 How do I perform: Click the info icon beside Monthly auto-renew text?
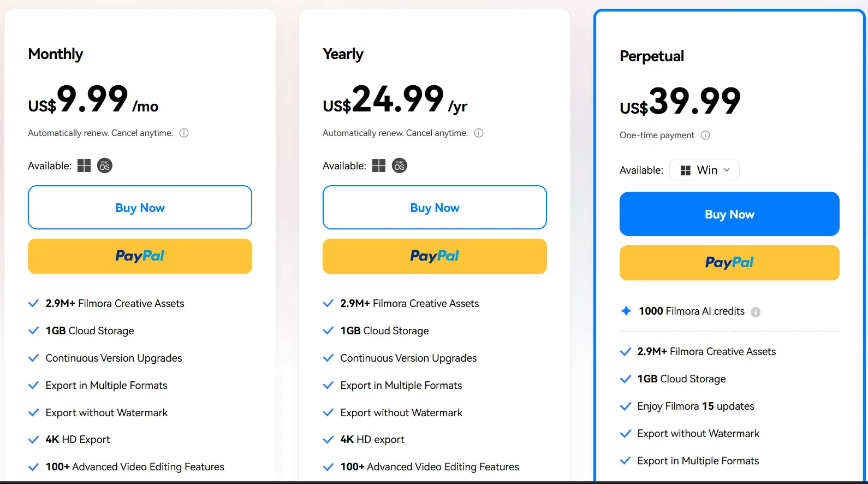coord(184,133)
